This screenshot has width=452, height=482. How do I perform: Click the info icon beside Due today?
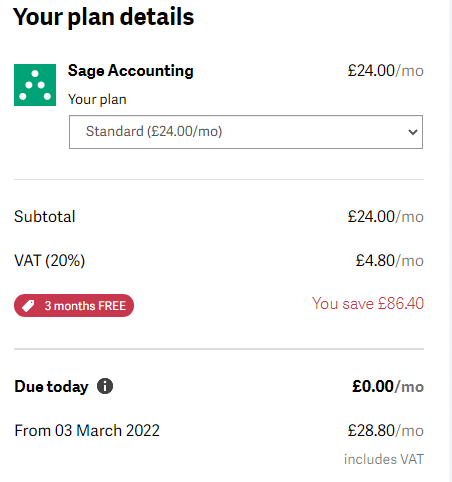(x=105, y=386)
